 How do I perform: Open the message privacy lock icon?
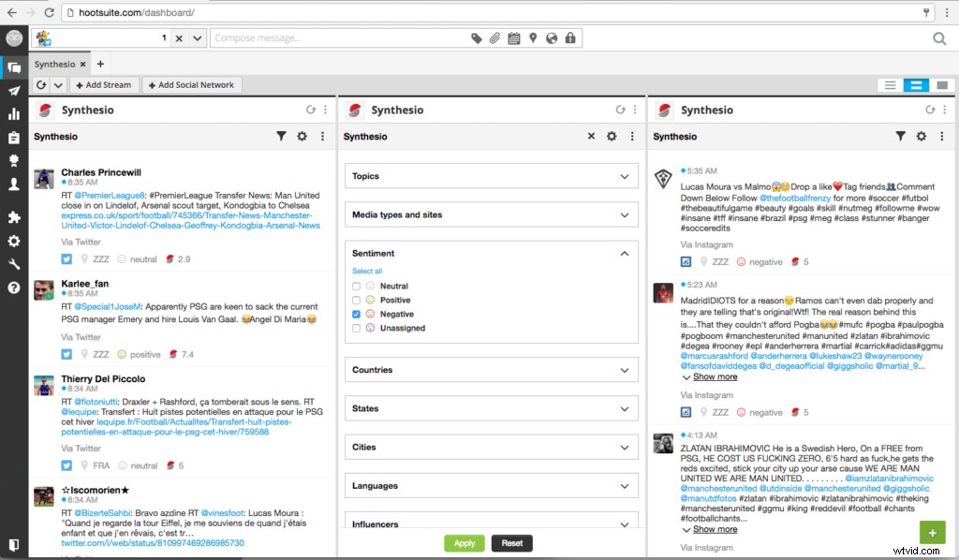pyautogui.click(x=569, y=37)
